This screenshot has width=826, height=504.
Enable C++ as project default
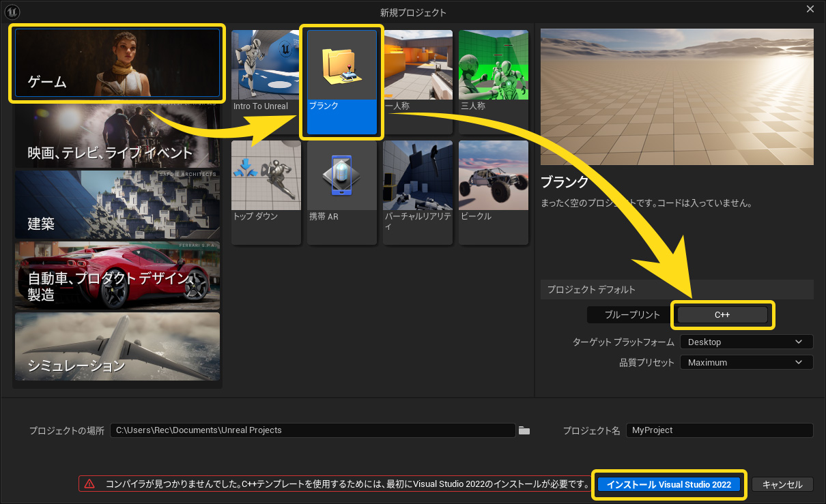point(722,314)
